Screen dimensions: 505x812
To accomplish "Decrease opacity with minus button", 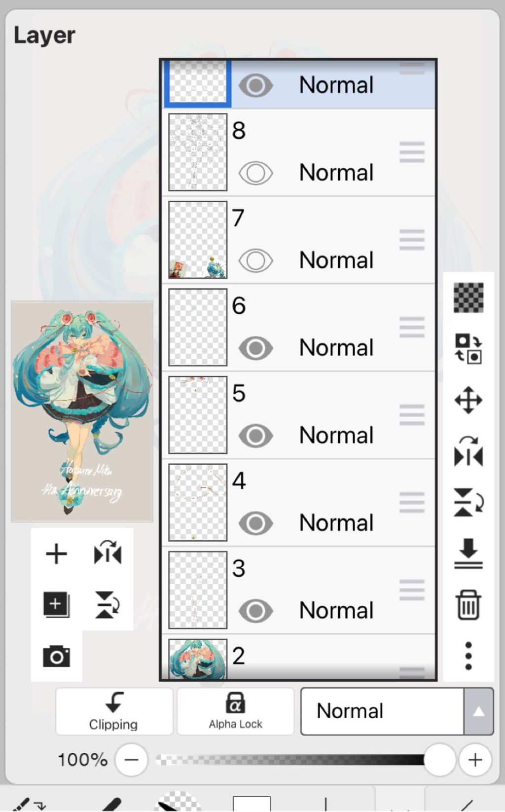I will 131,760.
